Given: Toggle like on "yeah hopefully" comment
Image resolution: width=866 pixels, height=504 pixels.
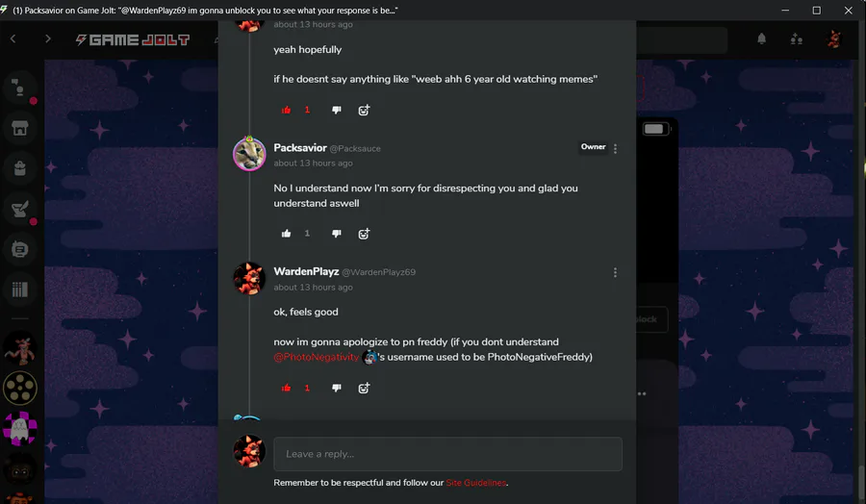Looking at the screenshot, I should click(286, 110).
